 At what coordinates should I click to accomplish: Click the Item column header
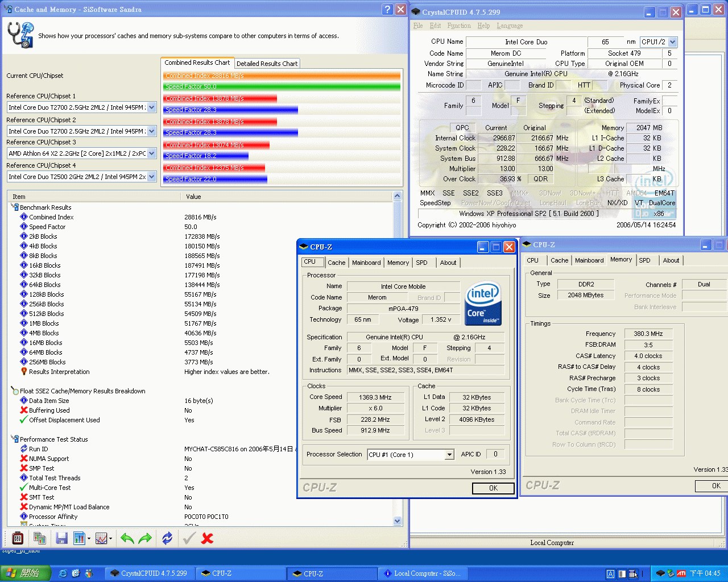pos(94,197)
